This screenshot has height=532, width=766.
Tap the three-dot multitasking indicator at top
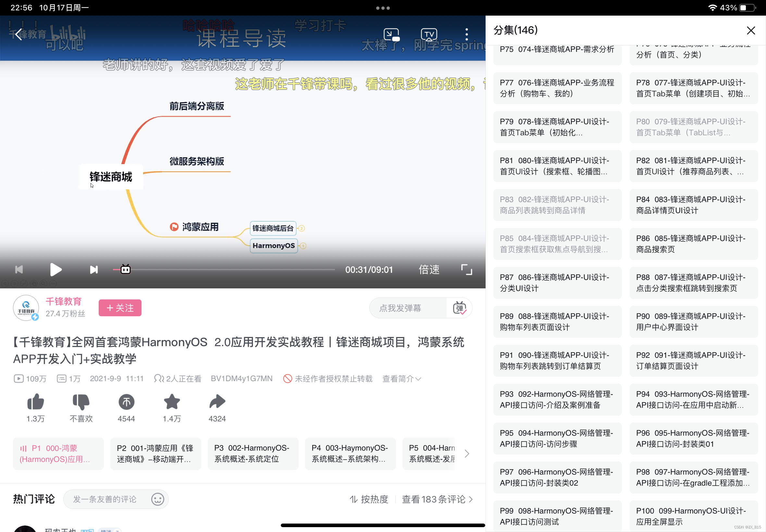[383, 8]
